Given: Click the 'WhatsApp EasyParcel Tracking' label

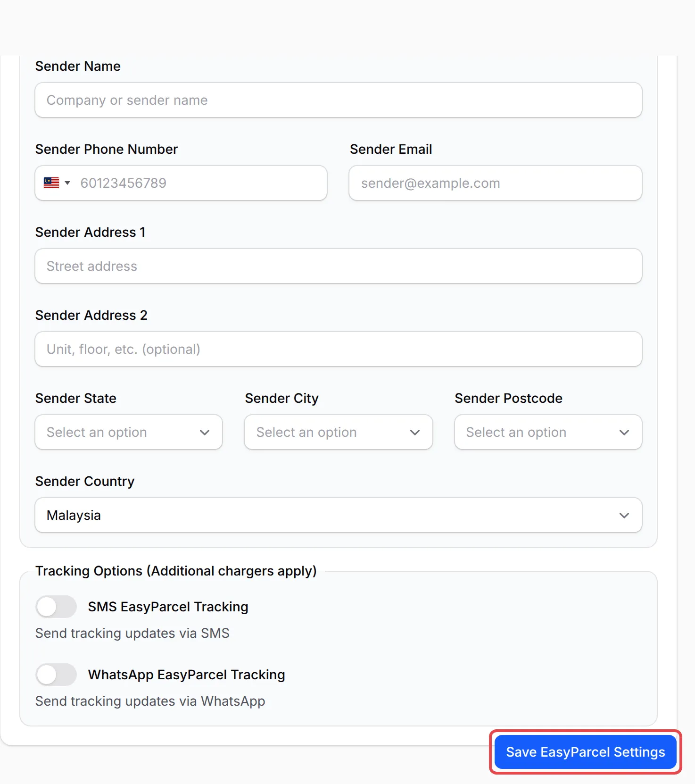Looking at the screenshot, I should (187, 675).
